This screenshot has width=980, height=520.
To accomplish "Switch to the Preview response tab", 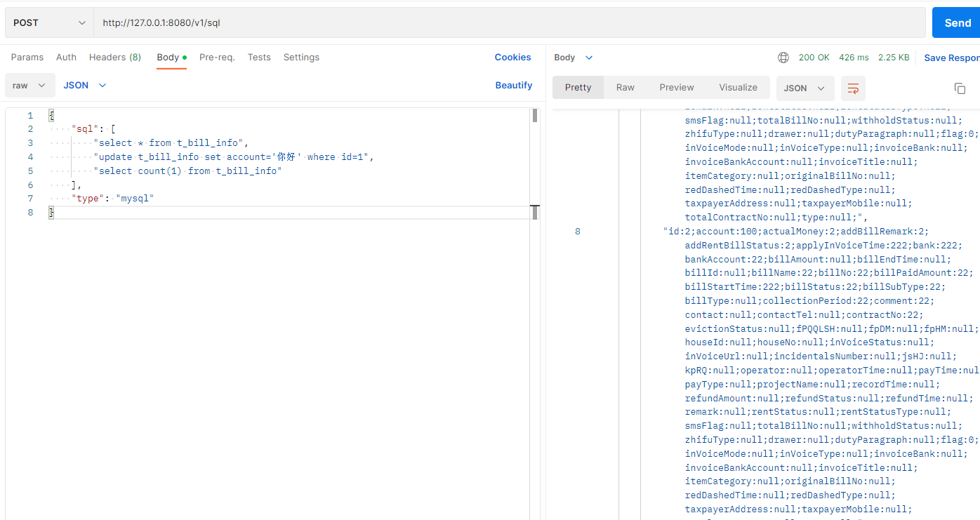I will tap(676, 86).
